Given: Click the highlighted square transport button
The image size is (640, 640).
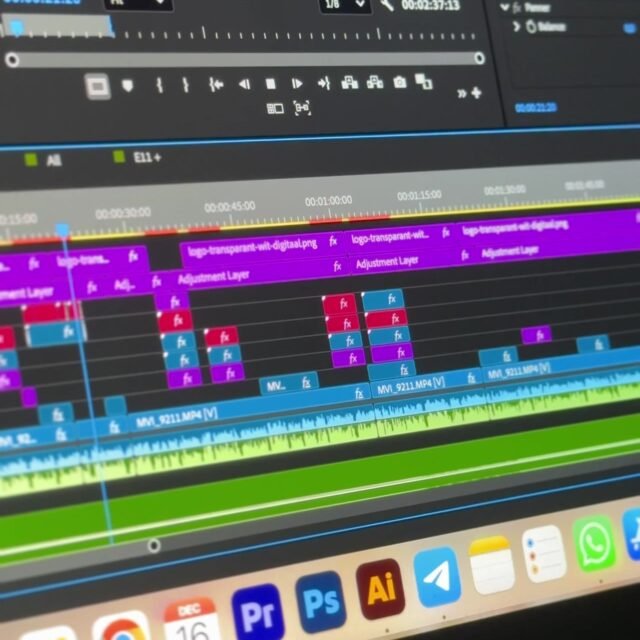Looking at the screenshot, I should tap(98, 86).
